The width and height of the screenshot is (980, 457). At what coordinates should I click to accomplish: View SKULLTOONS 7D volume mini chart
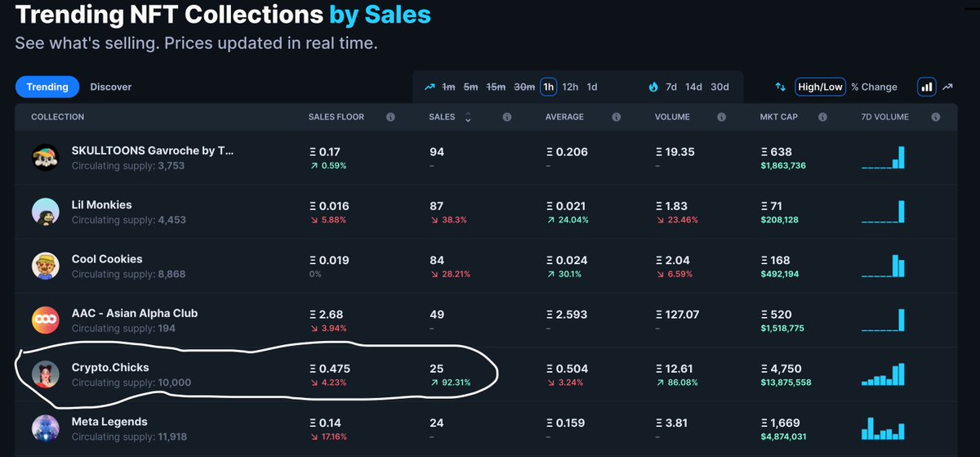click(x=883, y=157)
